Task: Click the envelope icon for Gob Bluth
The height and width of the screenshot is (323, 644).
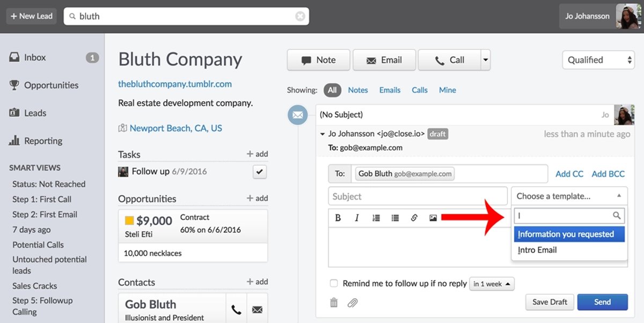Action: (x=257, y=309)
